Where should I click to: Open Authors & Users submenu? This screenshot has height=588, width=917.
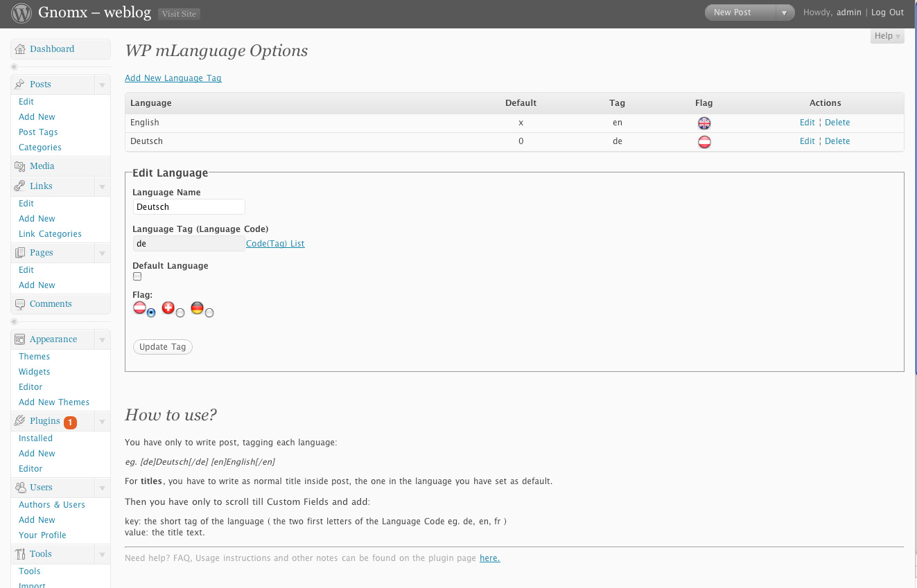click(52, 505)
